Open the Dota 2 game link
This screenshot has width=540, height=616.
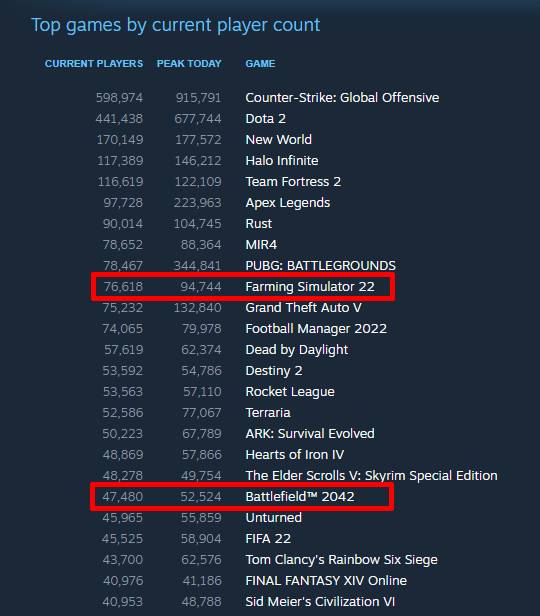tap(265, 119)
